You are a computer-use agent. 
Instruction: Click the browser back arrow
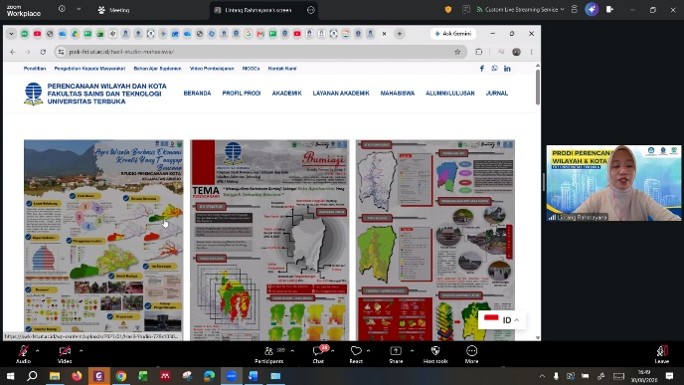pyautogui.click(x=13, y=52)
